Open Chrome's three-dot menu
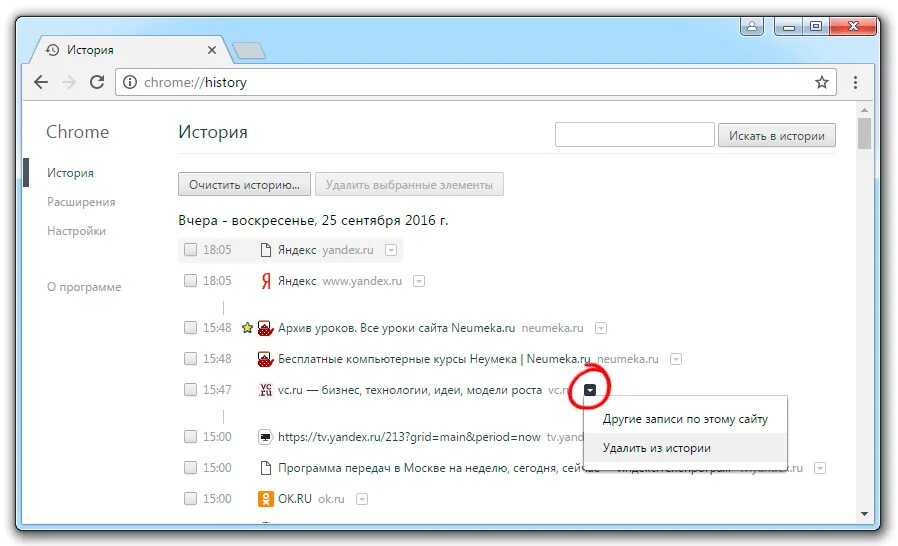 (855, 83)
